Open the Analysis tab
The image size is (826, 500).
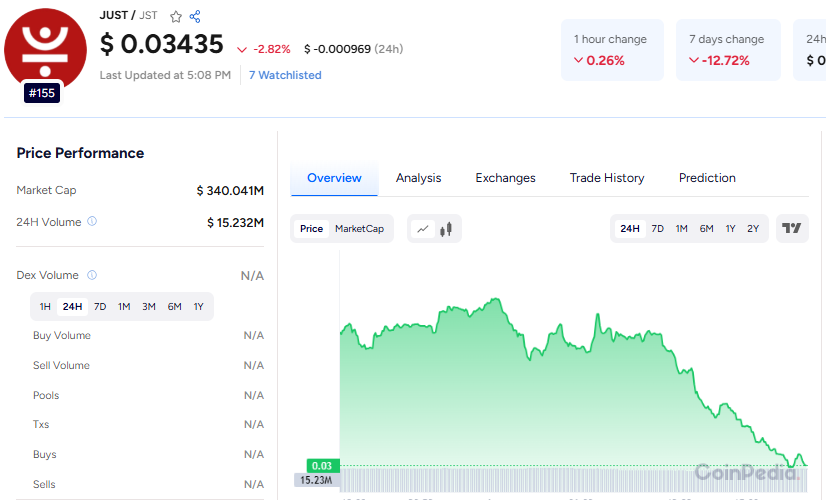(x=418, y=178)
